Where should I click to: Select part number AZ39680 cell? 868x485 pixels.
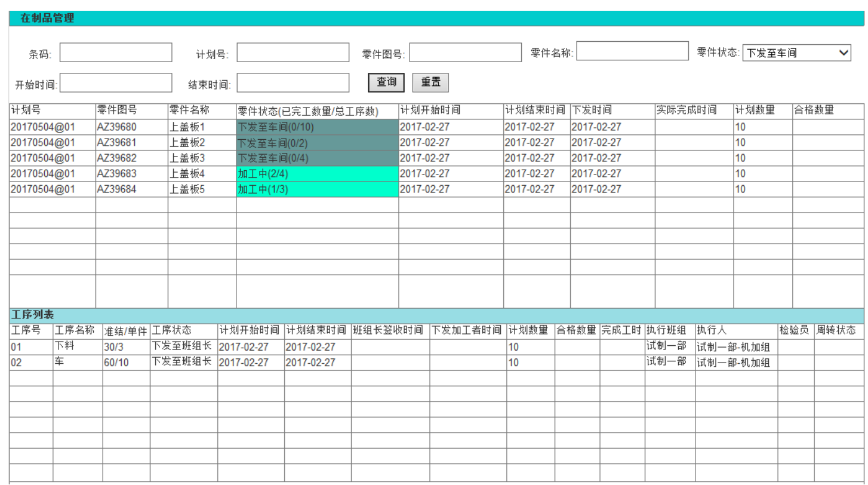[x=131, y=127]
